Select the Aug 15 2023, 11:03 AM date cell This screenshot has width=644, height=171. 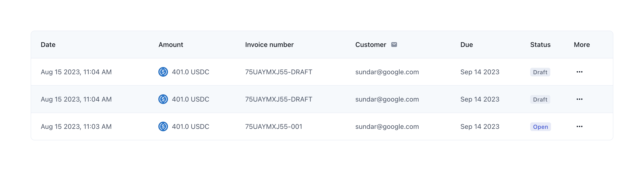tap(76, 126)
